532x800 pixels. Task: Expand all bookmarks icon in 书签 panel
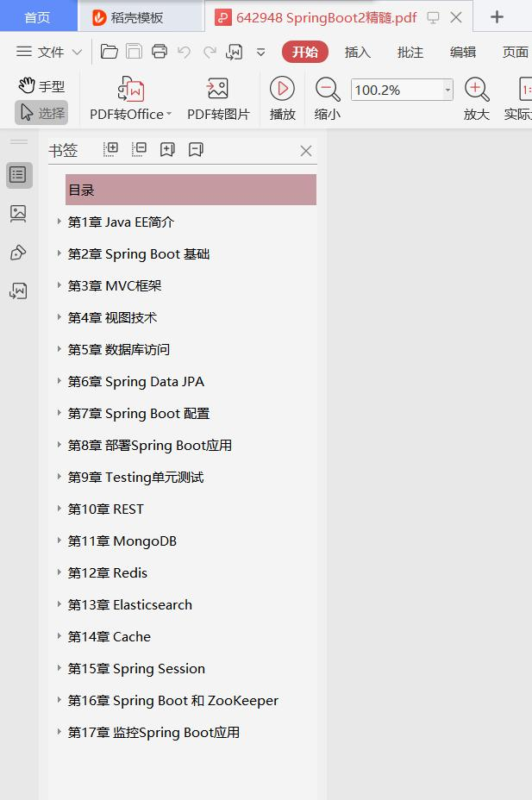[x=110, y=149]
